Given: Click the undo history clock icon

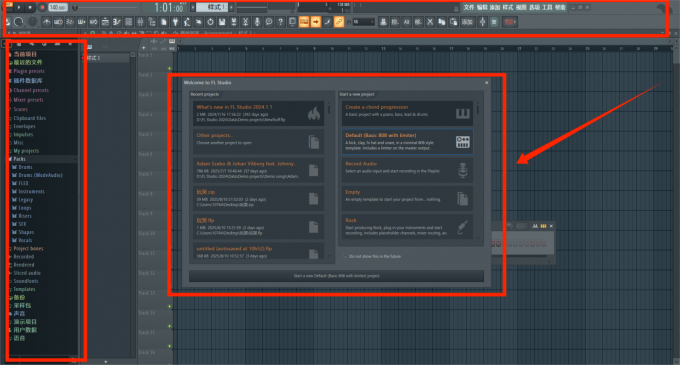Looking at the screenshot, I should [210, 22].
